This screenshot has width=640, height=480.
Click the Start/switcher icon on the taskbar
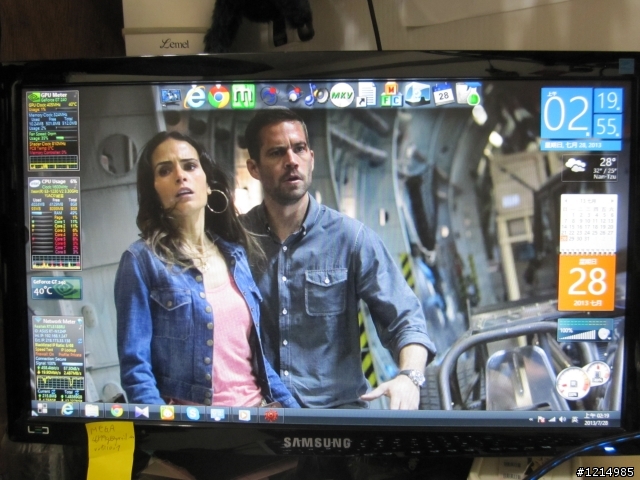click(x=42, y=409)
